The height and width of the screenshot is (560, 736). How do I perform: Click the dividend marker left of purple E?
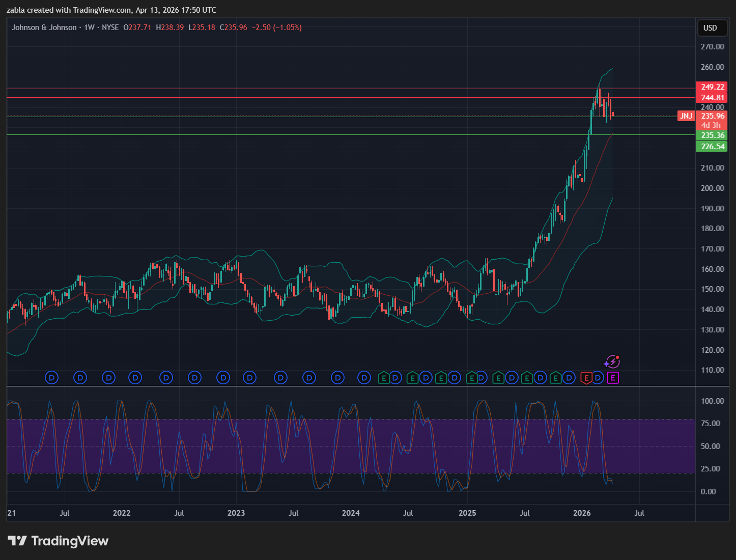click(x=599, y=378)
